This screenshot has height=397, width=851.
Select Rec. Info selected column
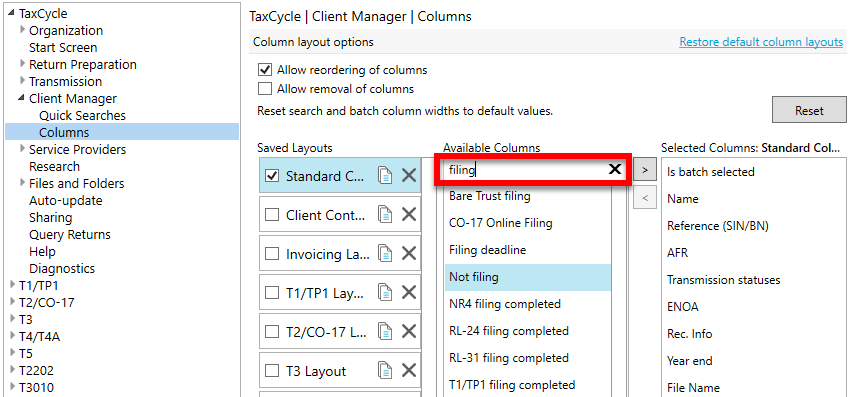(754, 334)
